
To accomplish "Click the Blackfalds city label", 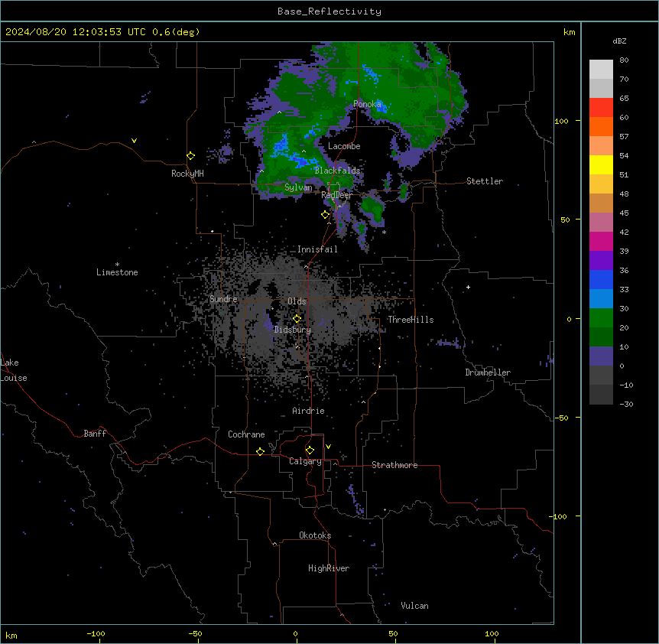I will tap(337, 171).
